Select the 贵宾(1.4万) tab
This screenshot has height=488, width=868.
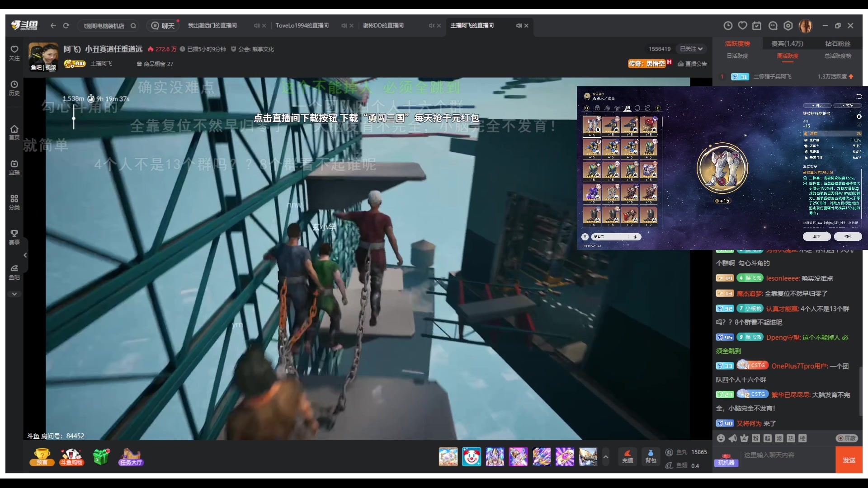pos(787,44)
